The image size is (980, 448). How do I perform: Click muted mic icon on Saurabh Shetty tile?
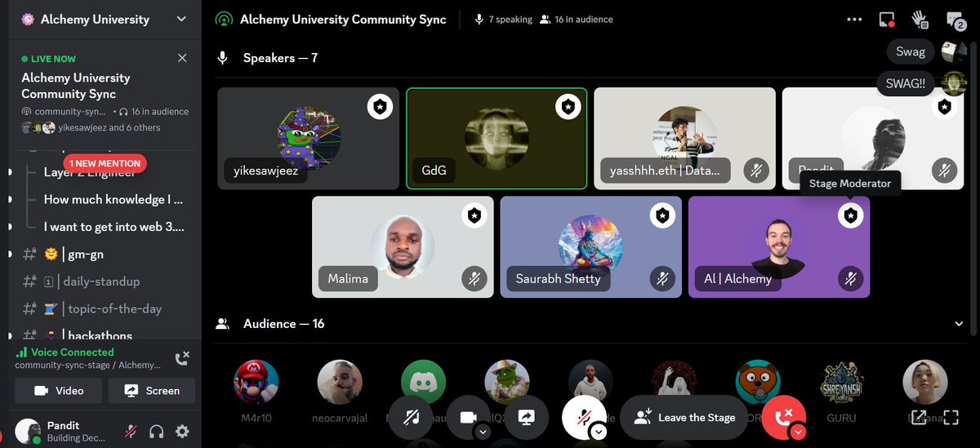(662, 279)
